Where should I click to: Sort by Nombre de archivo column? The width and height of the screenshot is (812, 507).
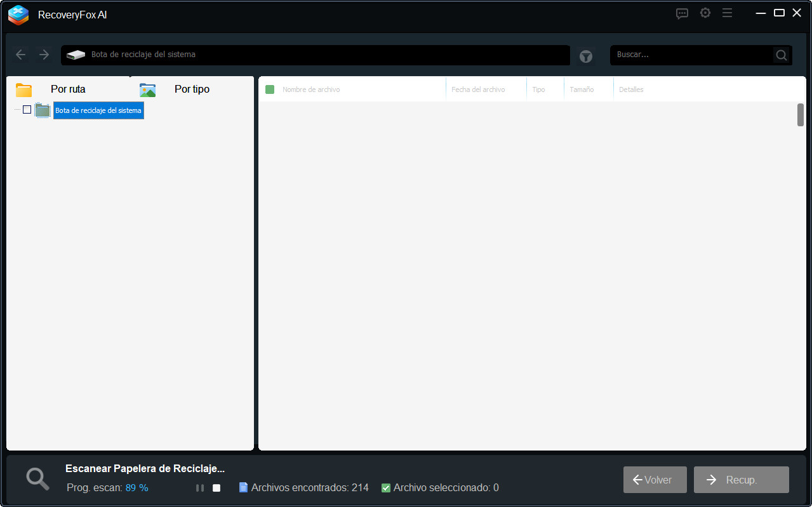[x=311, y=89]
